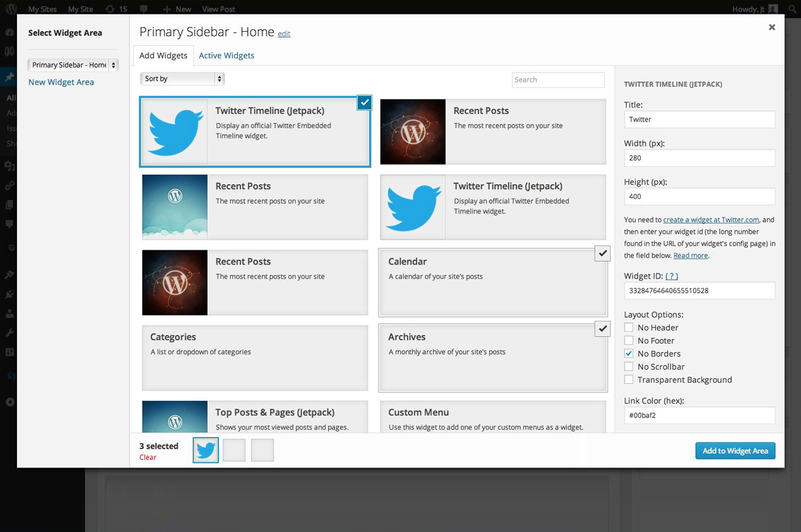Click the WordPress logo in admin bar
Screen dimensions: 801x532
pyautogui.click(x=11, y=9)
